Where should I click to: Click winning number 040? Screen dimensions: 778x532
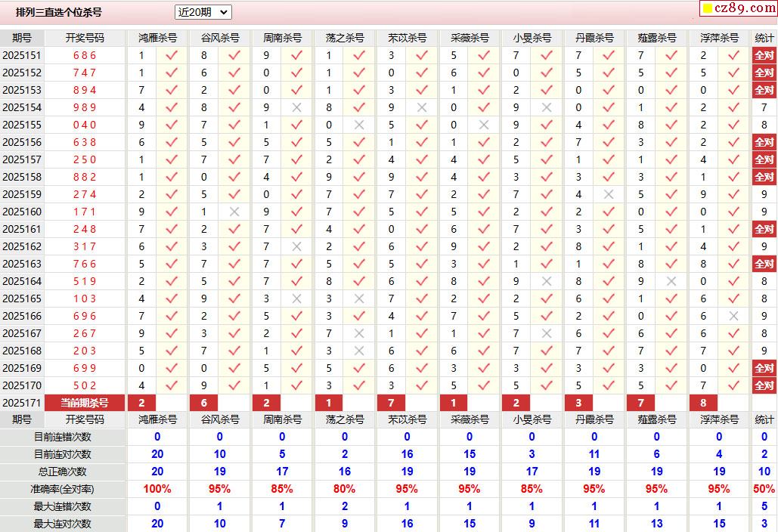point(85,125)
